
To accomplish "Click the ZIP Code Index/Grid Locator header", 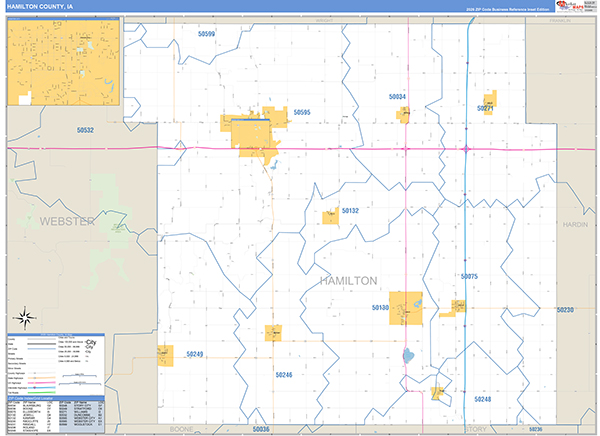I will pyautogui.click(x=56, y=398).
